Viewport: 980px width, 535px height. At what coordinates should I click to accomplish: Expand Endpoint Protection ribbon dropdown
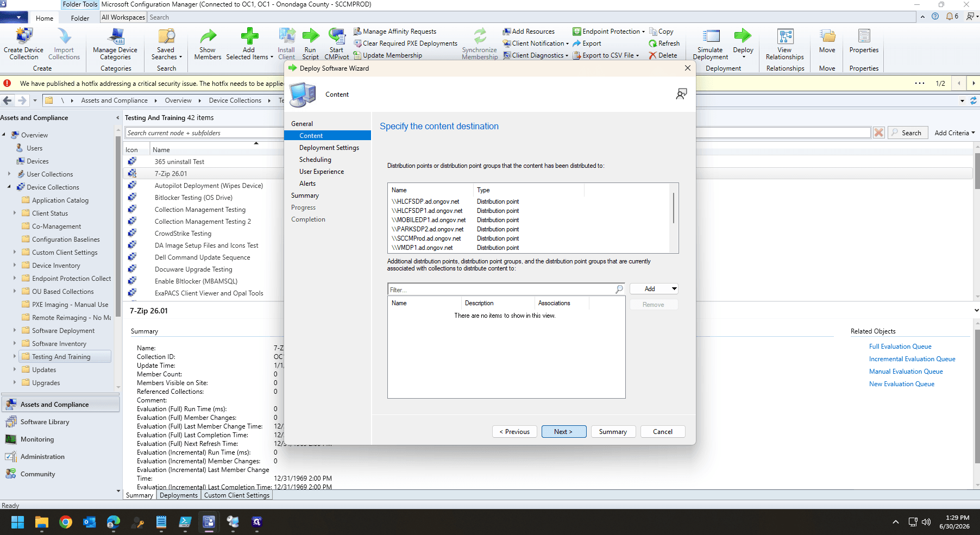(643, 32)
